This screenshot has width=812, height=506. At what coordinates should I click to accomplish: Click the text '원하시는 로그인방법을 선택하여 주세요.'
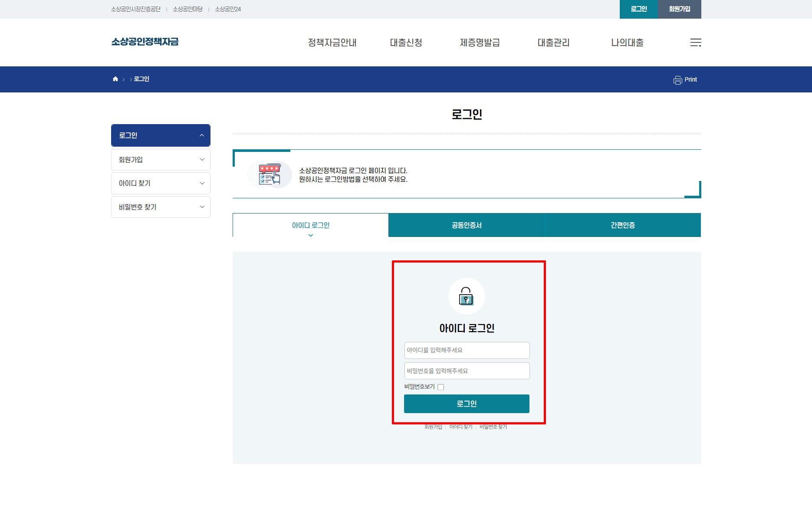click(x=353, y=179)
